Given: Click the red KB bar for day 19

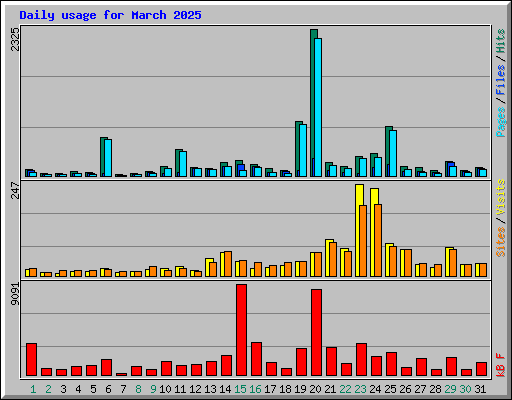Looking at the screenshot, I should point(302,362).
